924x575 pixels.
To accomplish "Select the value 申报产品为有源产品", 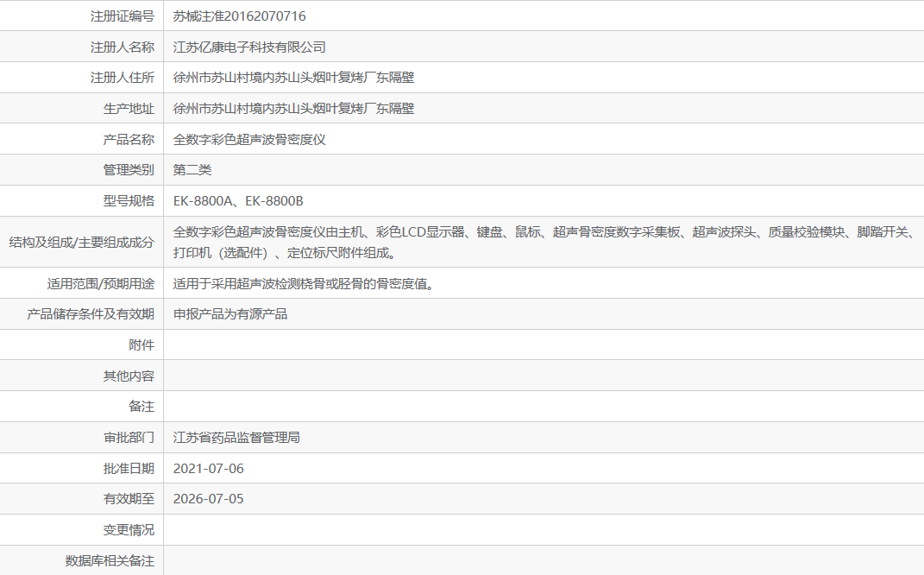I will tap(230, 313).
